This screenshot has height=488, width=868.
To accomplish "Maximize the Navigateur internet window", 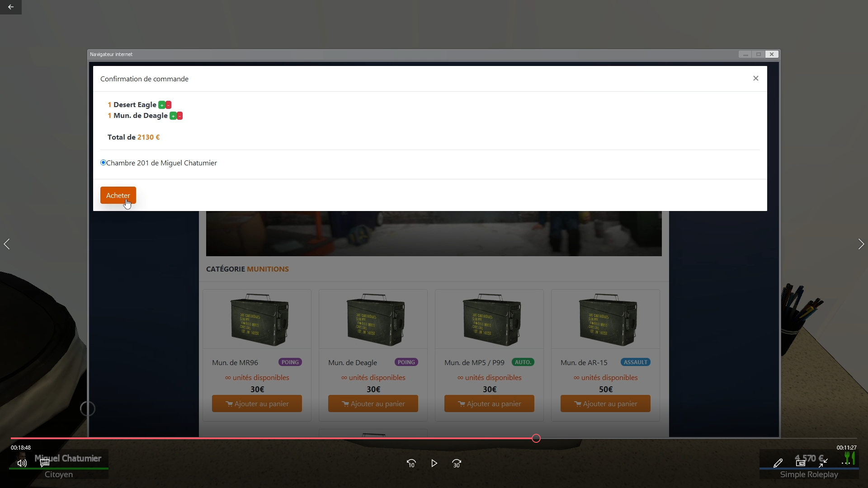I will (759, 54).
